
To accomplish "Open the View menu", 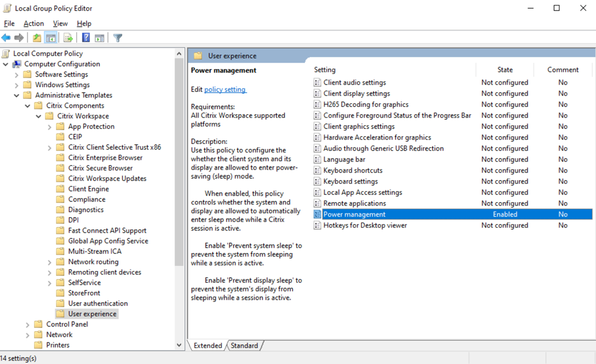I will point(60,24).
